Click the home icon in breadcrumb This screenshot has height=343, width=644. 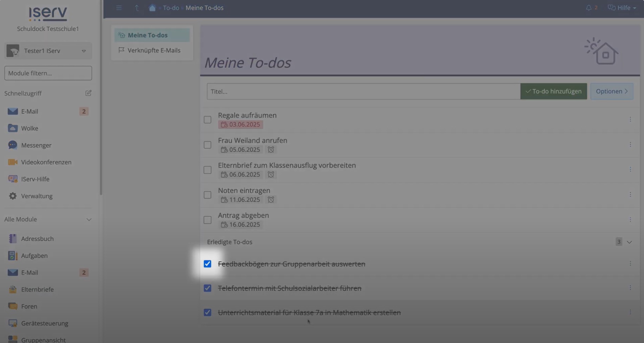tap(152, 8)
